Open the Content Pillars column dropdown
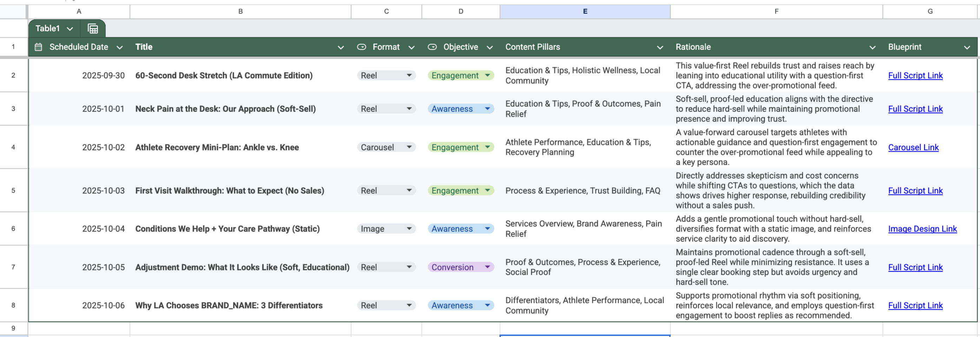 tap(660, 47)
